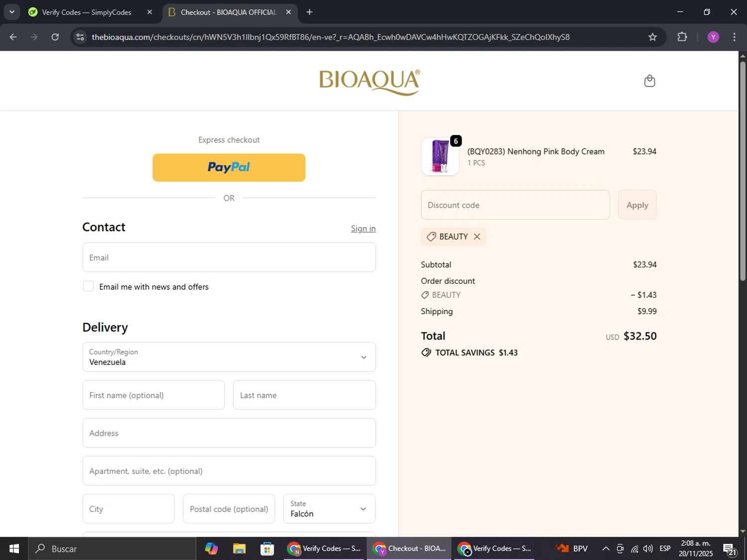Screen dimensions: 747x560
Task: Click the Last name field
Action: [304, 395]
